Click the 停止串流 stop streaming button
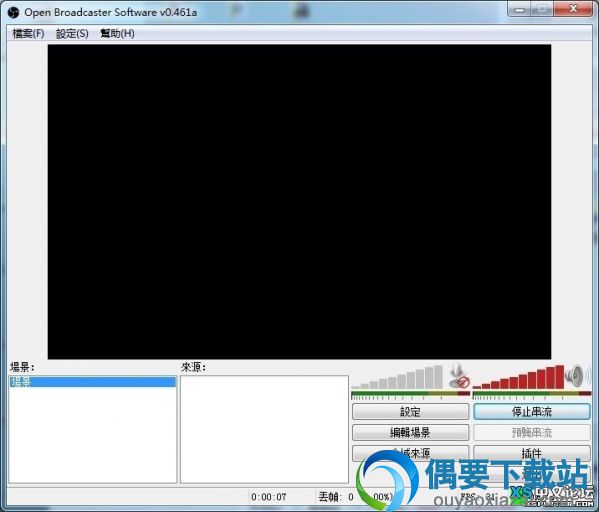Screen dimensions: 599x512 tap(532, 412)
